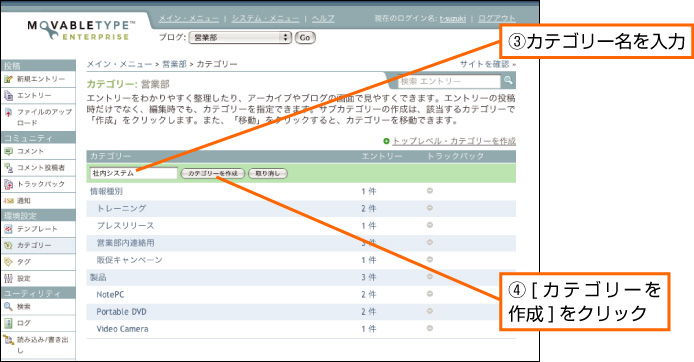Open the 営業部内連絡用 category
The width and height of the screenshot is (694, 362).
point(125,243)
